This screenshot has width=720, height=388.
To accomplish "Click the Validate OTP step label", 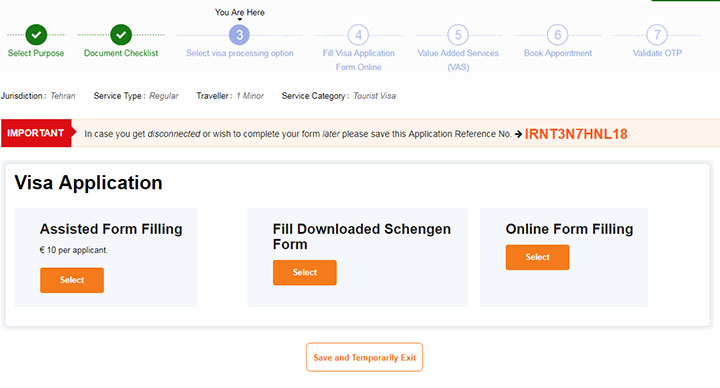I will click(657, 53).
